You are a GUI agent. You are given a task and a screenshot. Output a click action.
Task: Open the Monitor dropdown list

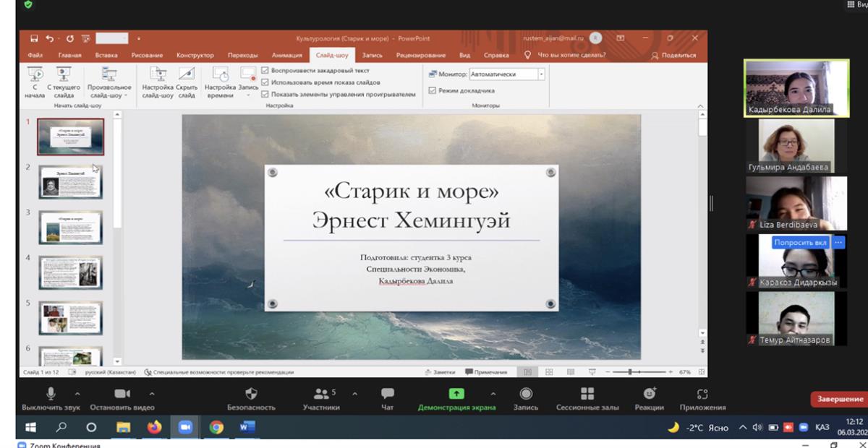(541, 74)
